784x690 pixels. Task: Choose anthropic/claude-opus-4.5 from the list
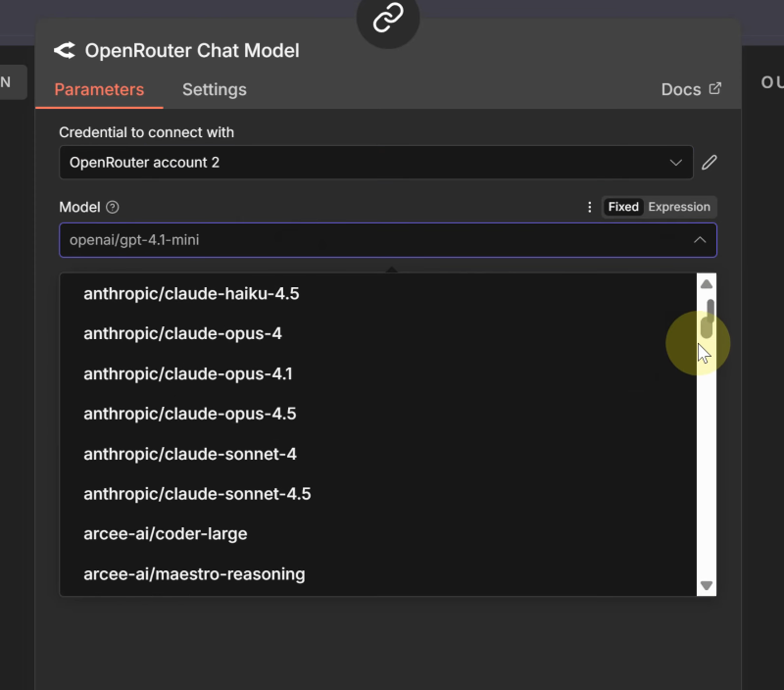pyautogui.click(x=190, y=414)
